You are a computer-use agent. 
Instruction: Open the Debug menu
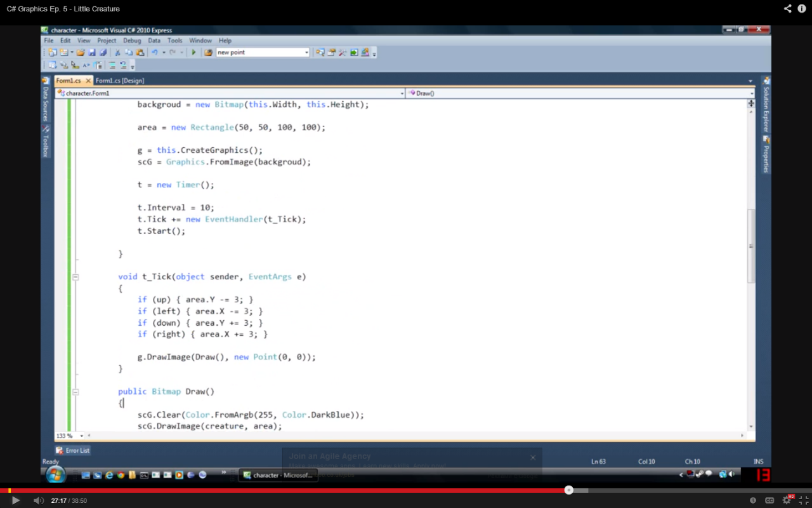click(x=132, y=41)
